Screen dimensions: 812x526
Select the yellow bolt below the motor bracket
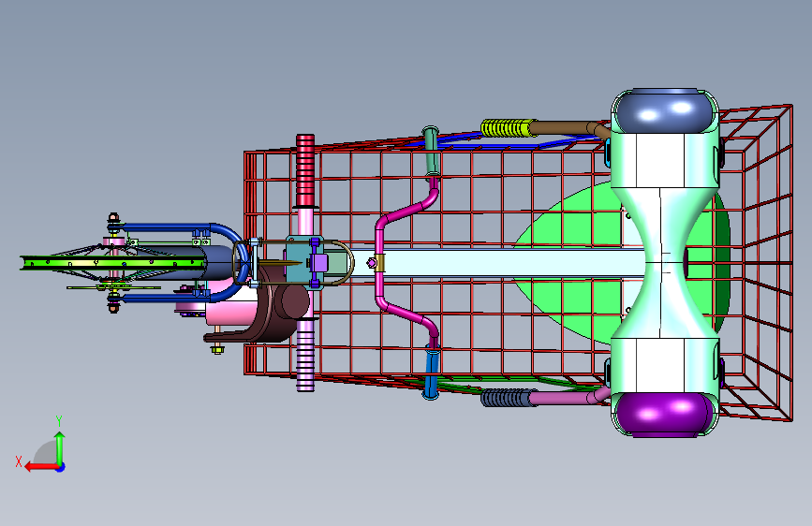[x=218, y=350]
